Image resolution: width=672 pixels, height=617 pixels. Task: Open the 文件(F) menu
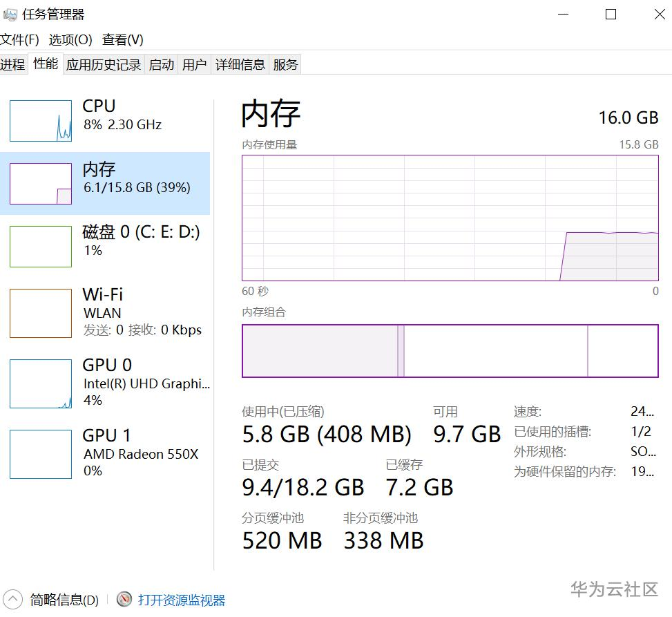pos(19,40)
